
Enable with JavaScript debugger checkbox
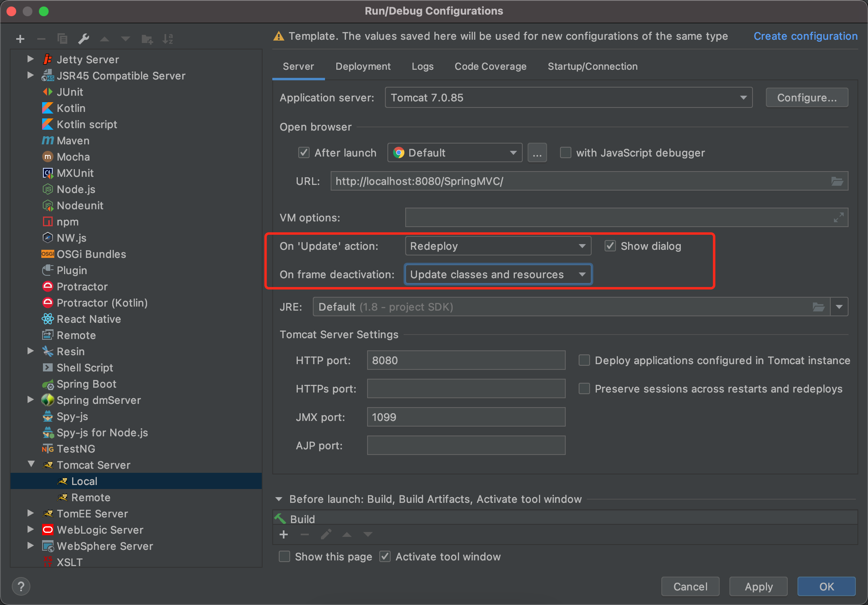tap(565, 153)
